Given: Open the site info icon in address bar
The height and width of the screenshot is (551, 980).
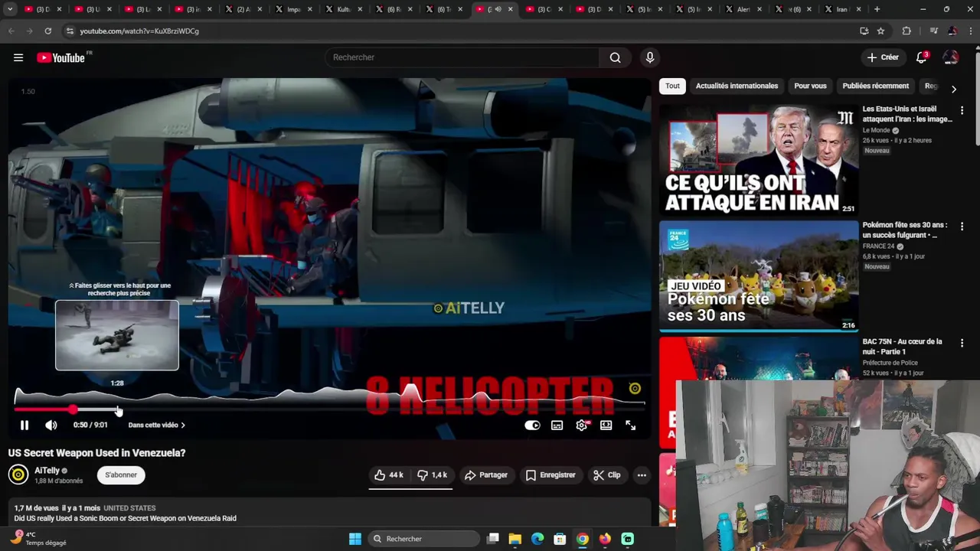Looking at the screenshot, I should pos(70,31).
